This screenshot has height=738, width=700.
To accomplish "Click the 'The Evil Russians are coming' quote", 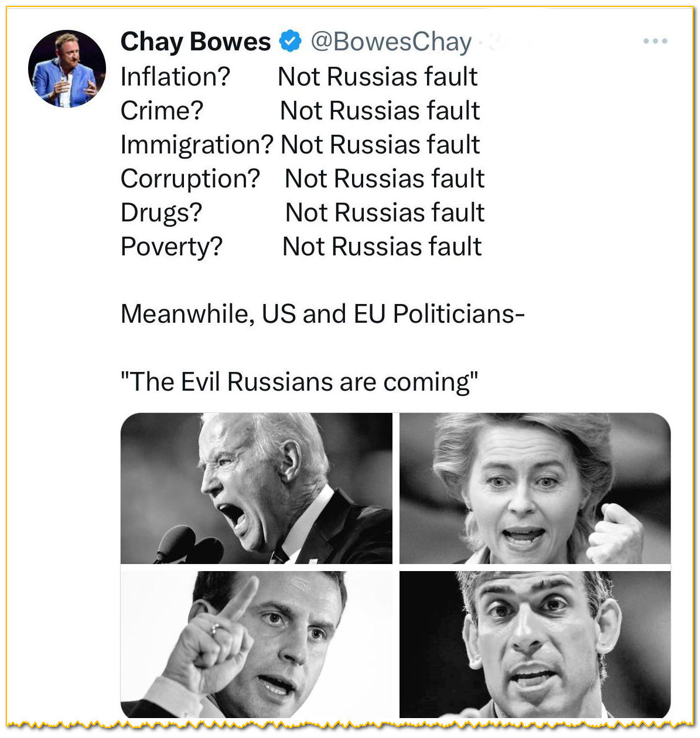I will (x=299, y=382).
